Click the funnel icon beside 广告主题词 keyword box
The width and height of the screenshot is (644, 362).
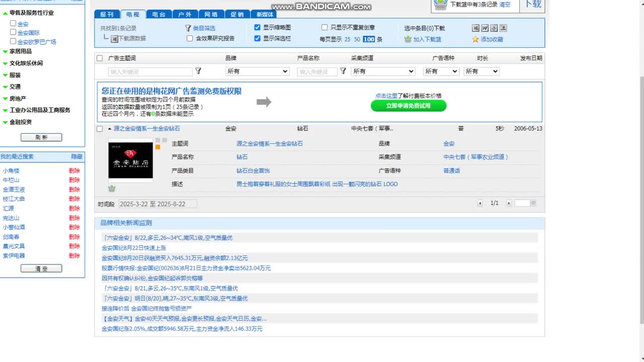point(198,71)
